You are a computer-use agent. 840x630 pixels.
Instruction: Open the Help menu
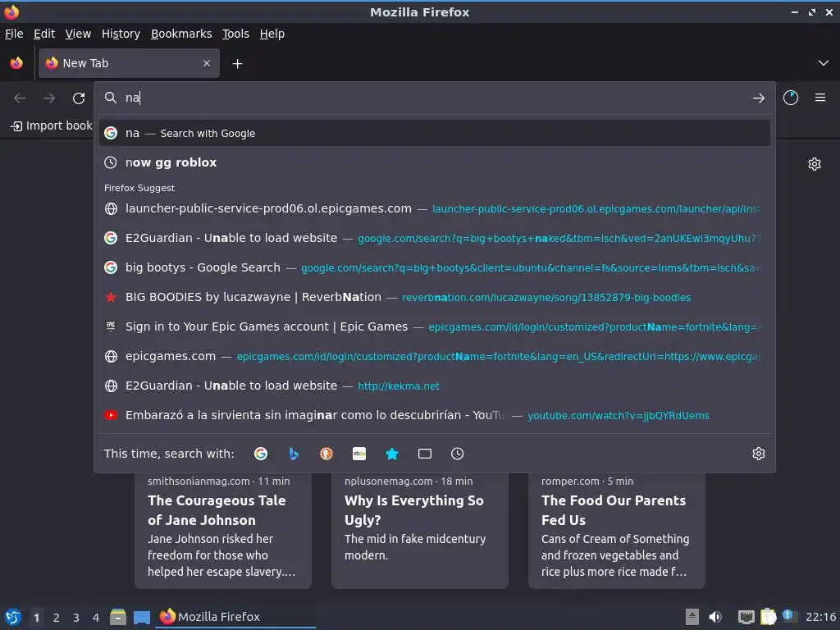pos(272,34)
